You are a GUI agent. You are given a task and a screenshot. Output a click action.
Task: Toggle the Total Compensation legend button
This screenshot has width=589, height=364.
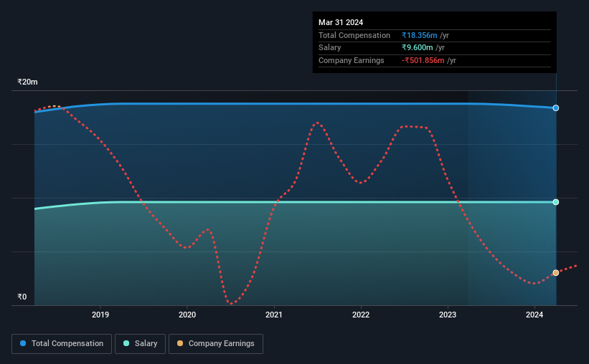pyautogui.click(x=62, y=343)
